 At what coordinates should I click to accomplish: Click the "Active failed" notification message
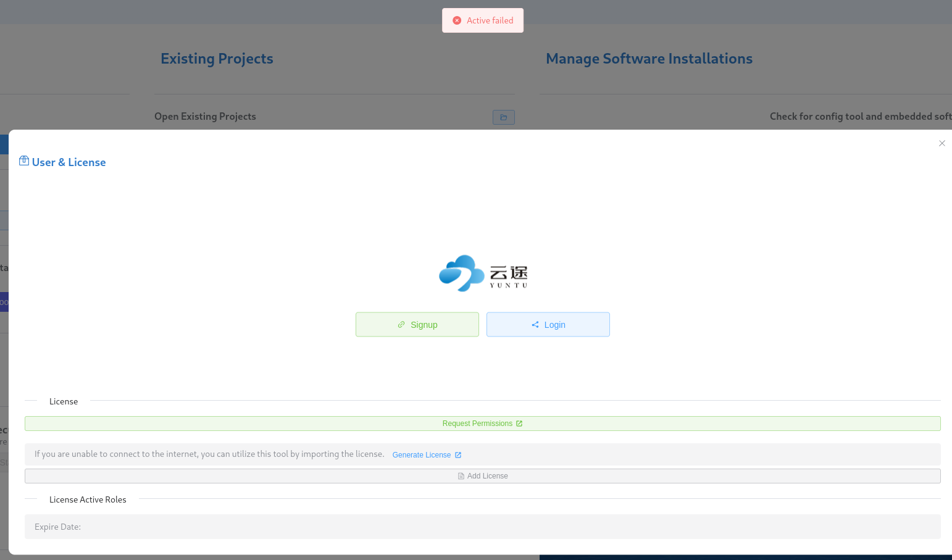coord(490,20)
